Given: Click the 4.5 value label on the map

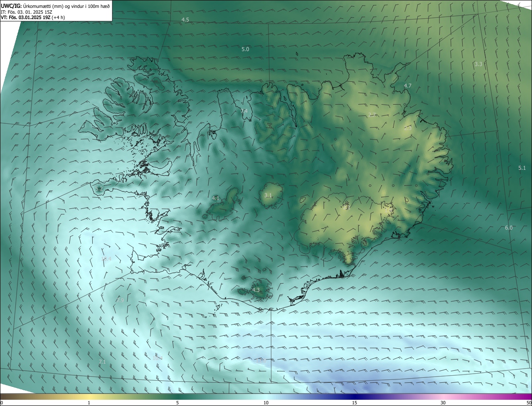Looking at the screenshot, I should [185, 20].
